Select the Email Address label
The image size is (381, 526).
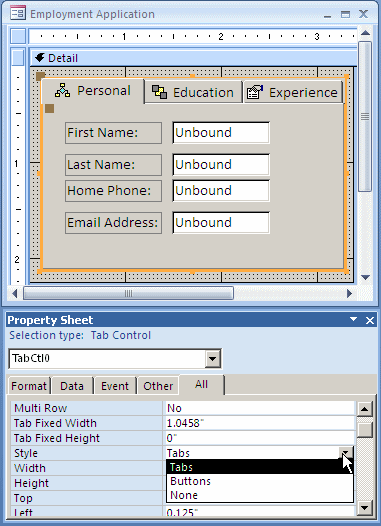(113, 223)
